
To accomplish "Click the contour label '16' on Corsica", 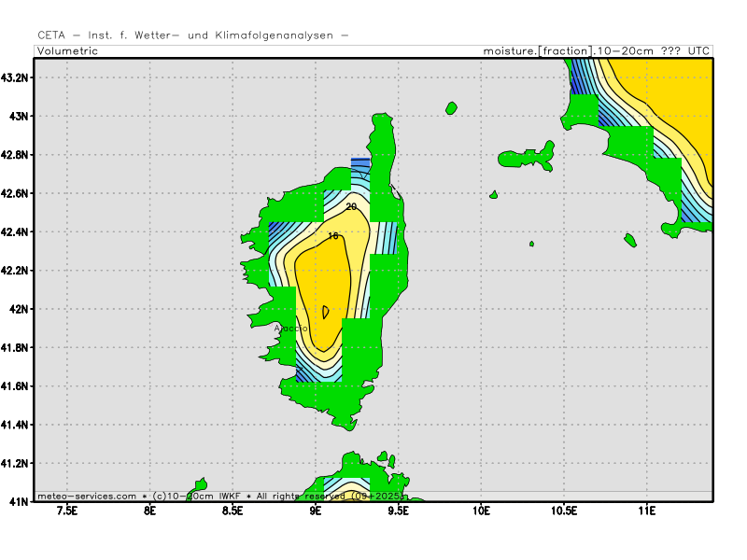I will [x=333, y=236].
